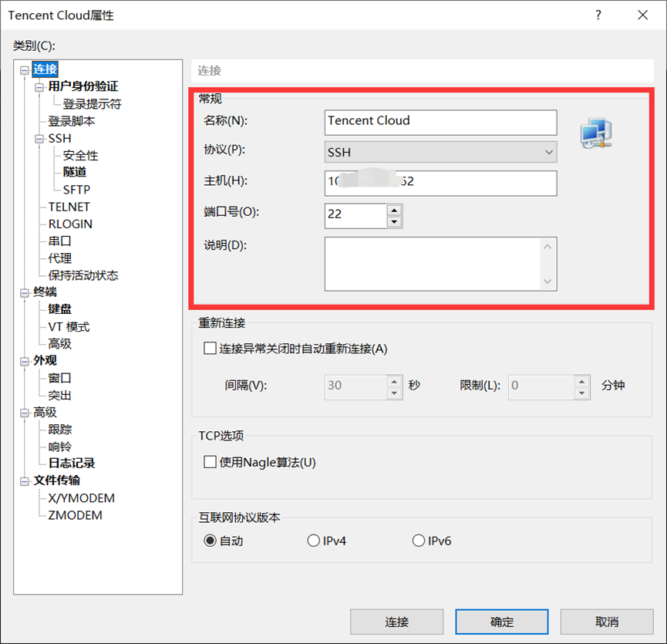Select TELNET in the category tree
Screen dimensions: 667x644
69,207
